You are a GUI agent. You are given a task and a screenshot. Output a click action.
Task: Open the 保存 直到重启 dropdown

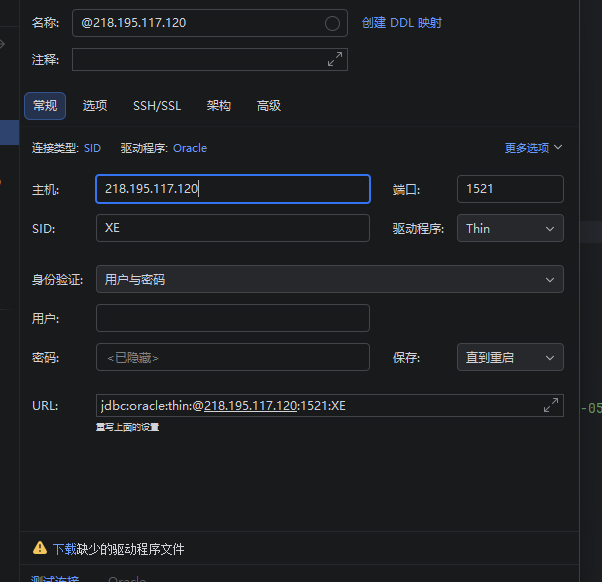[x=510, y=357]
